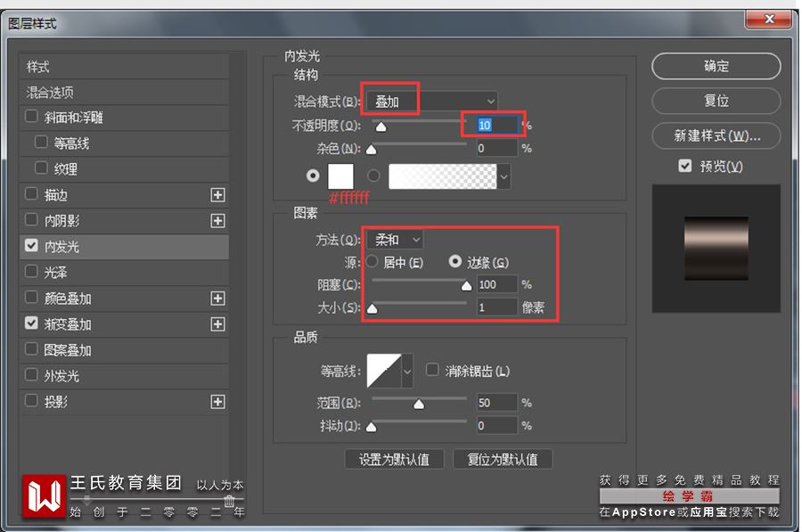
Task: Enable the 投影 checkbox
Action: tap(32, 400)
